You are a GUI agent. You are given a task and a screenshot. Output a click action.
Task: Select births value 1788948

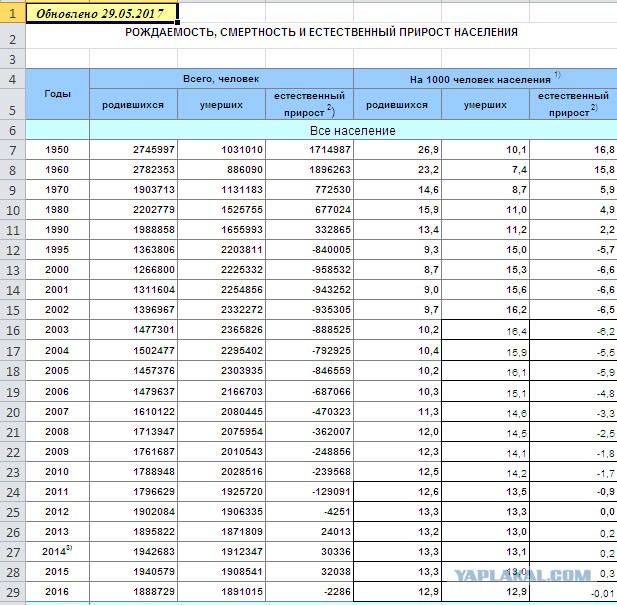(133, 472)
